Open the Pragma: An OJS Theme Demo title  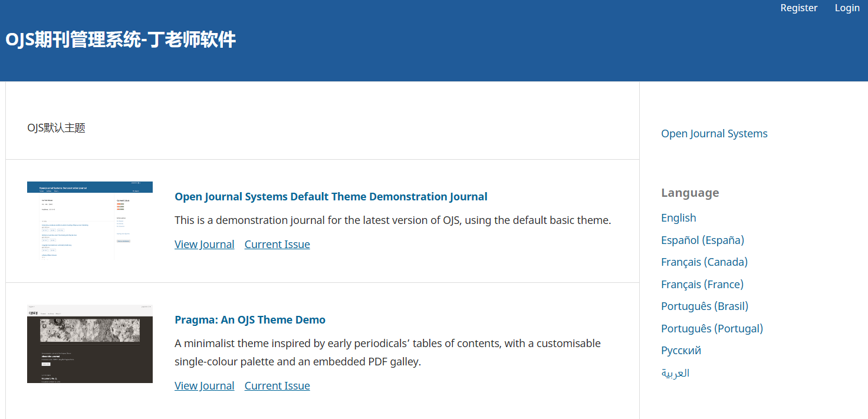click(x=250, y=320)
